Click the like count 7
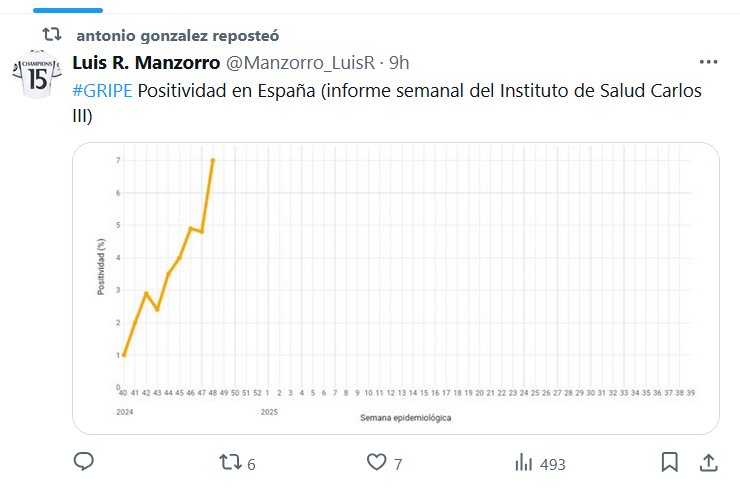Image resolution: width=740 pixels, height=490 pixels. tap(398, 464)
